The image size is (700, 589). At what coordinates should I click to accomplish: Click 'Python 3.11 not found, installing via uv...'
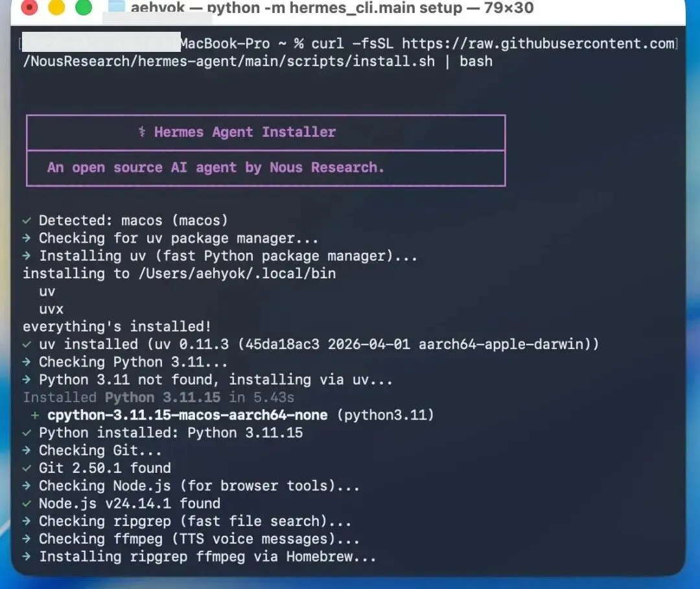[x=216, y=380]
